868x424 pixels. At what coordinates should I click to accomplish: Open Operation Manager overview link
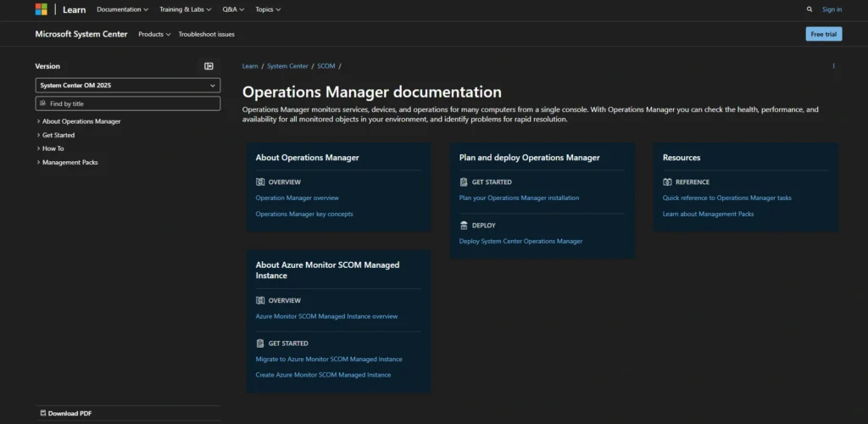[298, 198]
